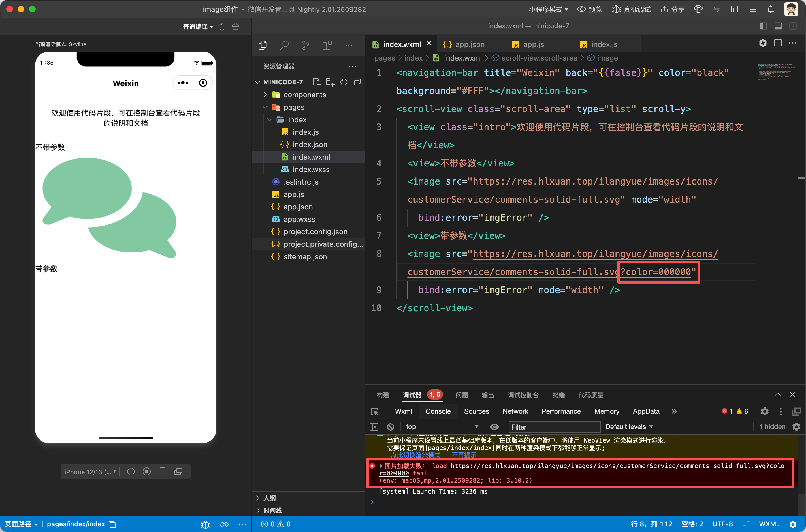Open the source control branch icon
Image resolution: width=806 pixels, height=532 pixels.
pyautogui.click(x=306, y=45)
